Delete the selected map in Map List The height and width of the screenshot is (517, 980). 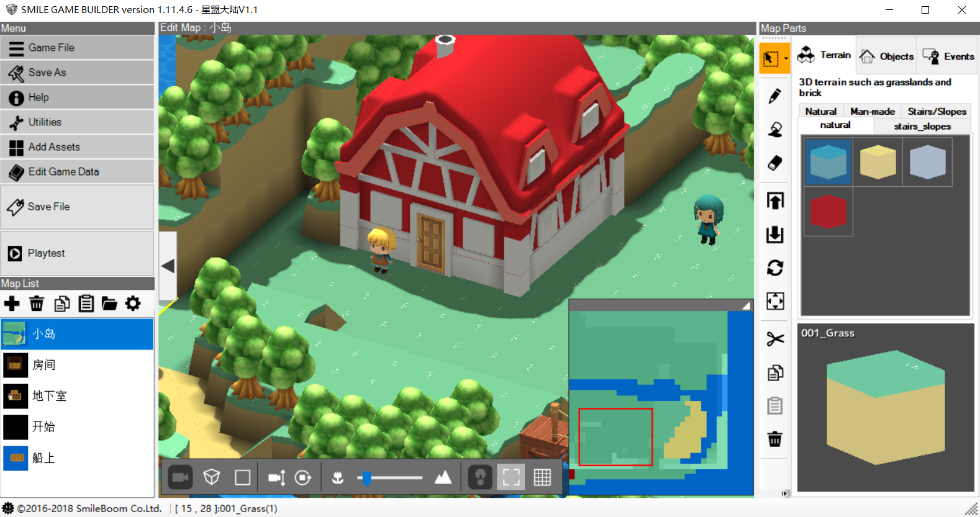click(x=37, y=303)
